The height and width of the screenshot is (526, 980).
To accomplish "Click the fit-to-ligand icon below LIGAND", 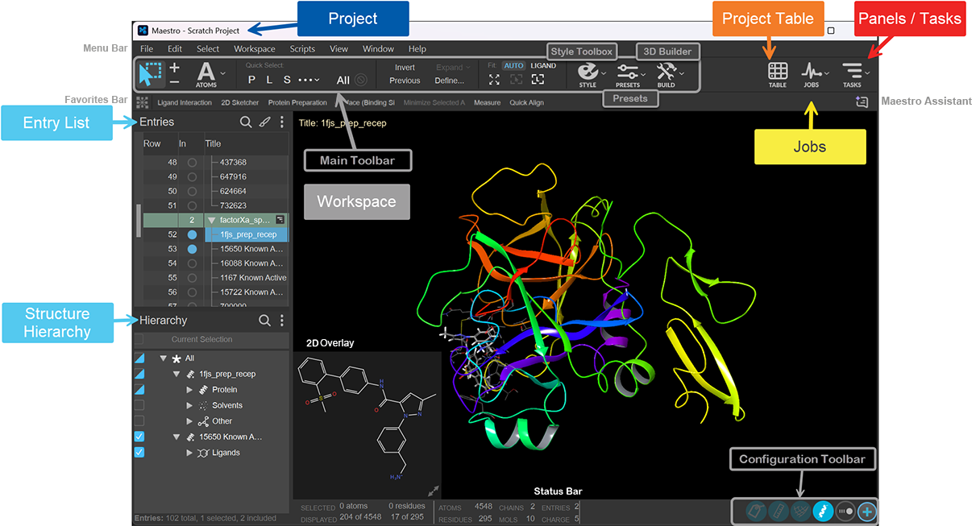I will point(538,80).
